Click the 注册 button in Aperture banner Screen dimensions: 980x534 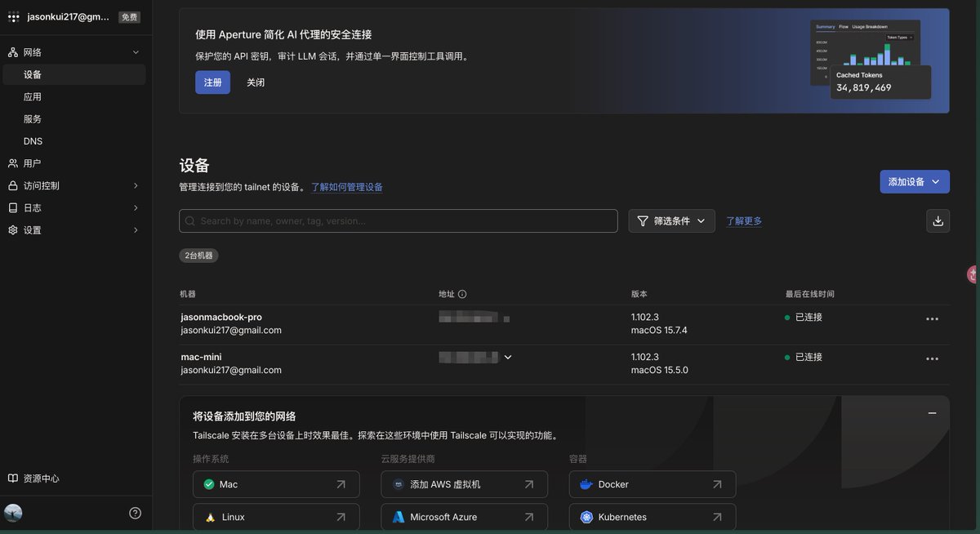coord(212,82)
